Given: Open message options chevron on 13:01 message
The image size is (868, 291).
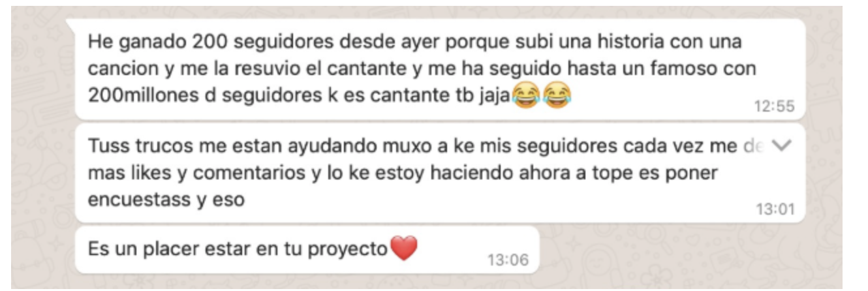Looking at the screenshot, I should coord(781,146).
